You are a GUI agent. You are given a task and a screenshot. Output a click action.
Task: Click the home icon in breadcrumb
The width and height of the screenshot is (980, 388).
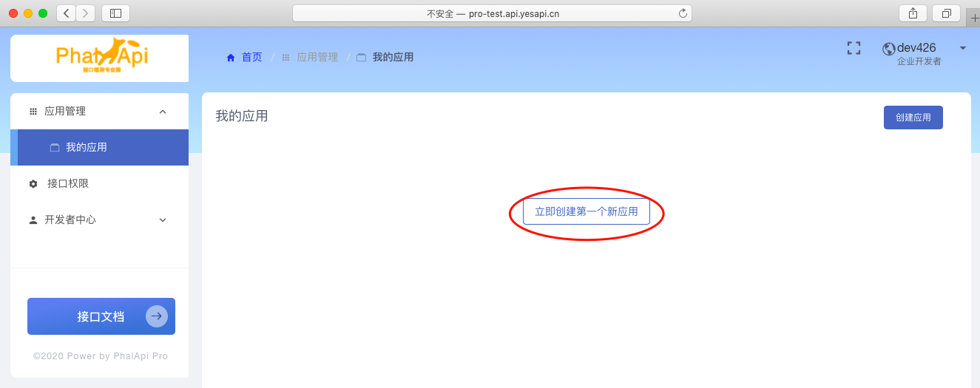coord(231,58)
